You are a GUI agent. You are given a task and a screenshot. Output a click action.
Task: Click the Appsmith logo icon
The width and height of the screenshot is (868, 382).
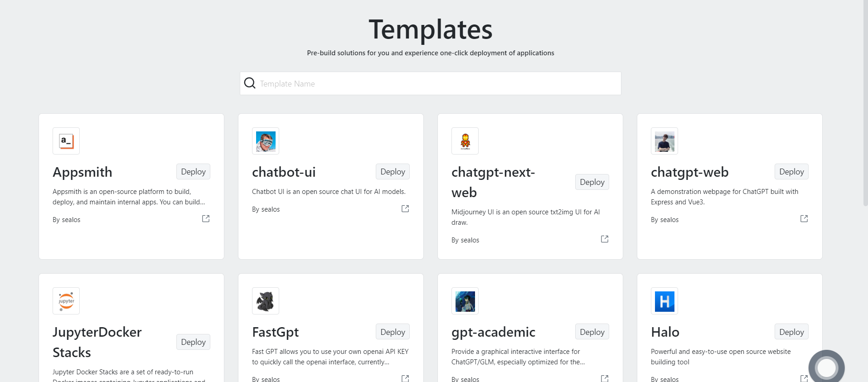66,141
